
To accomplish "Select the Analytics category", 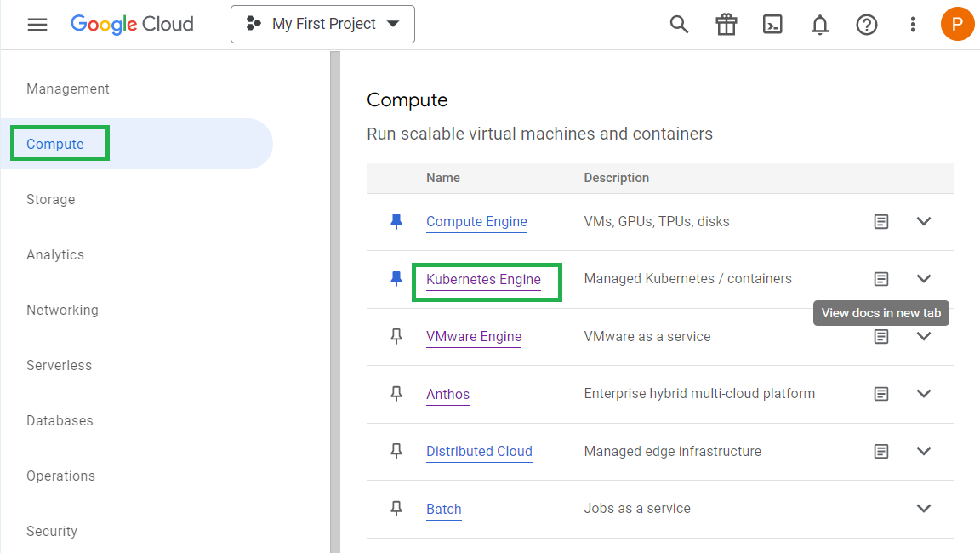I will coord(55,254).
